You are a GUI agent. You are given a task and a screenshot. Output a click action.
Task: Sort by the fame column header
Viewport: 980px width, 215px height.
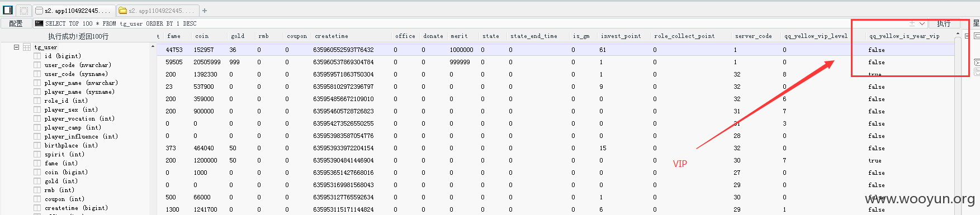click(174, 36)
